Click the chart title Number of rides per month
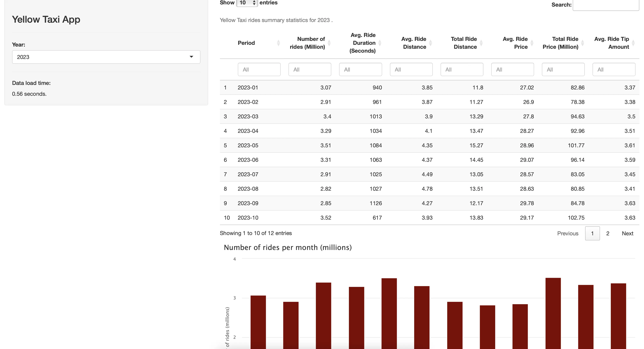Screen dimensions: 644x349 [x=288, y=248]
